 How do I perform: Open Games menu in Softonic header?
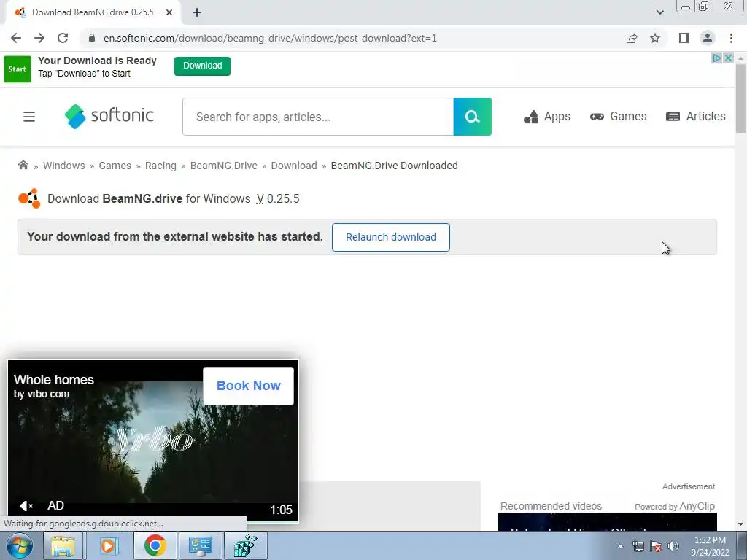pyautogui.click(x=619, y=117)
